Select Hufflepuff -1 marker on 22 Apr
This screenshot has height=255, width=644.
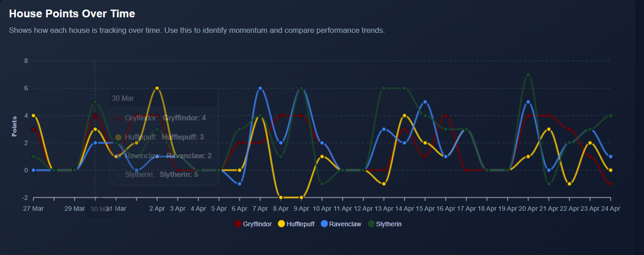point(569,184)
